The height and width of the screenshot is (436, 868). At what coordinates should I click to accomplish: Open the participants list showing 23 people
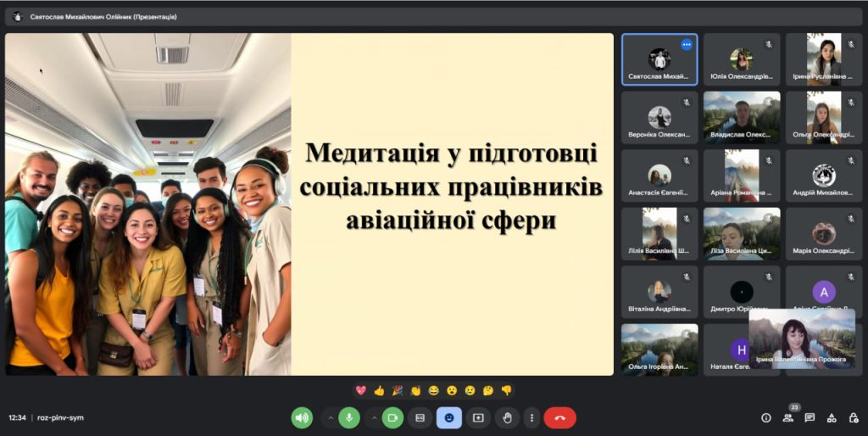pos(787,417)
